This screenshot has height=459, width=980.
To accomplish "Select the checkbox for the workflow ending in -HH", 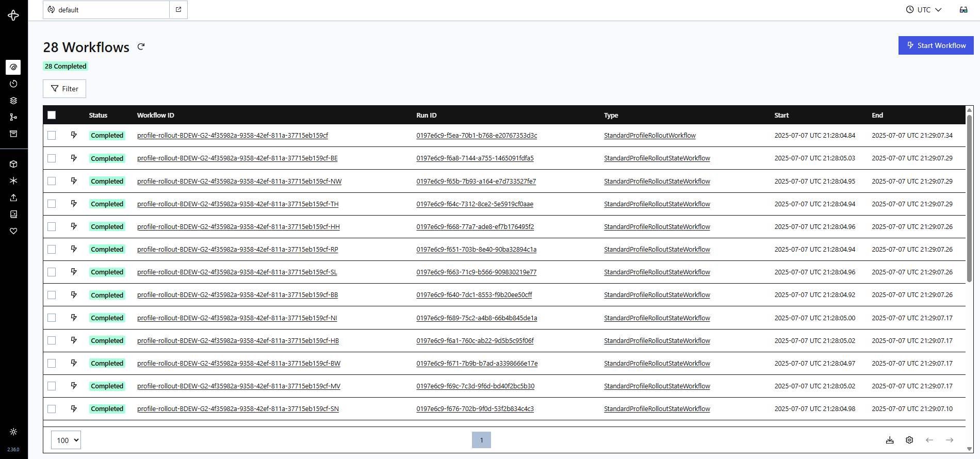I will point(52,226).
